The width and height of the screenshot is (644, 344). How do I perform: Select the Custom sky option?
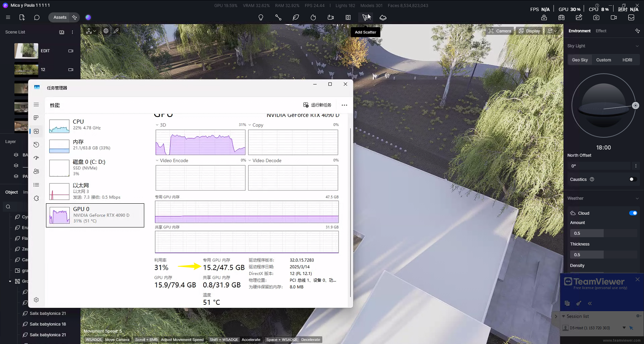[603, 60]
